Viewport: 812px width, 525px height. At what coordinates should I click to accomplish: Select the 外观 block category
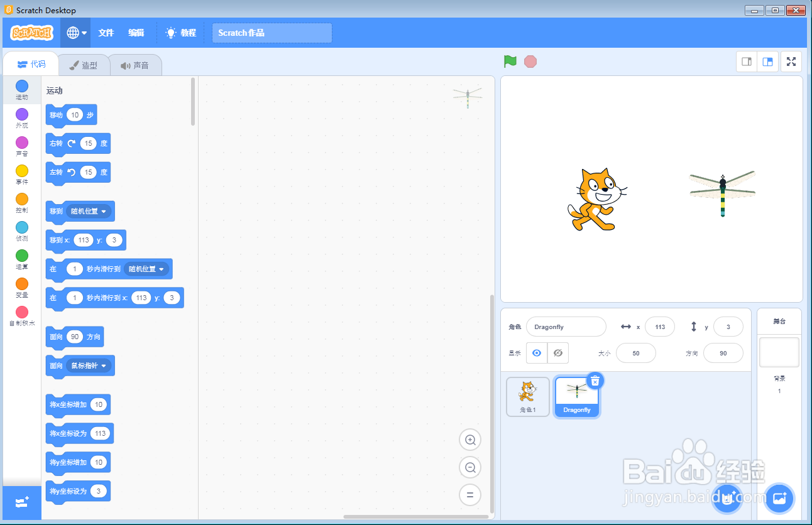coord(22,118)
